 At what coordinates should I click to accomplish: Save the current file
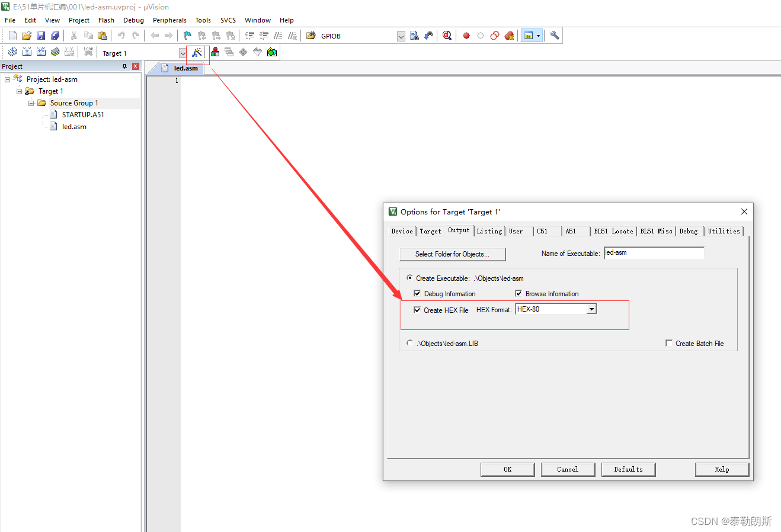41,36
